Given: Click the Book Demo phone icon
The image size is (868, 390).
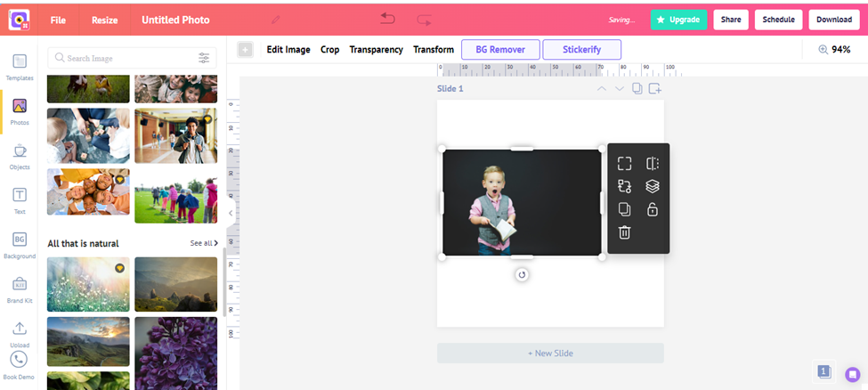Looking at the screenshot, I should 19,359.
